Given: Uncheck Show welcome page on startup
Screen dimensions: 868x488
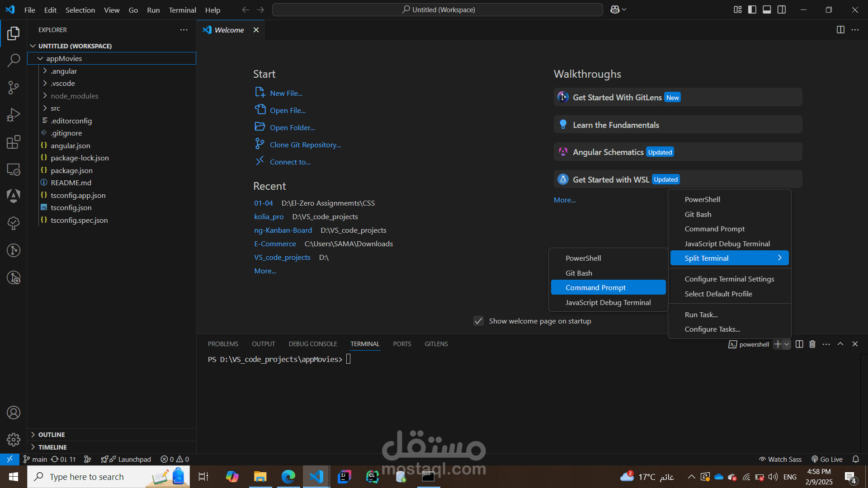Looking at the screenshot, I should (478, 321).
